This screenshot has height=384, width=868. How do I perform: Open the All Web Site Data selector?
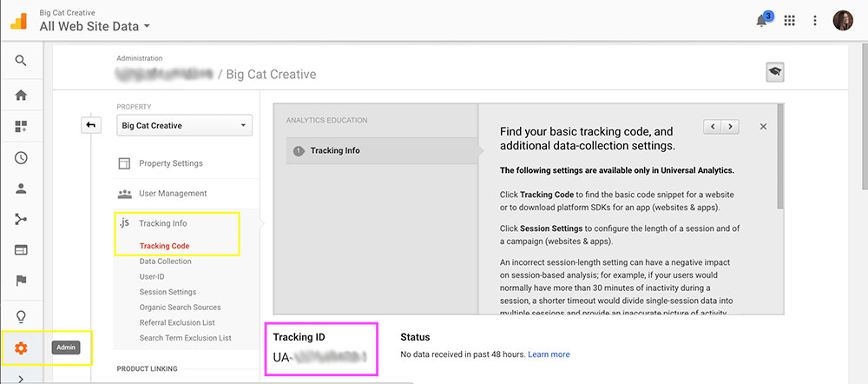point(95,26)
